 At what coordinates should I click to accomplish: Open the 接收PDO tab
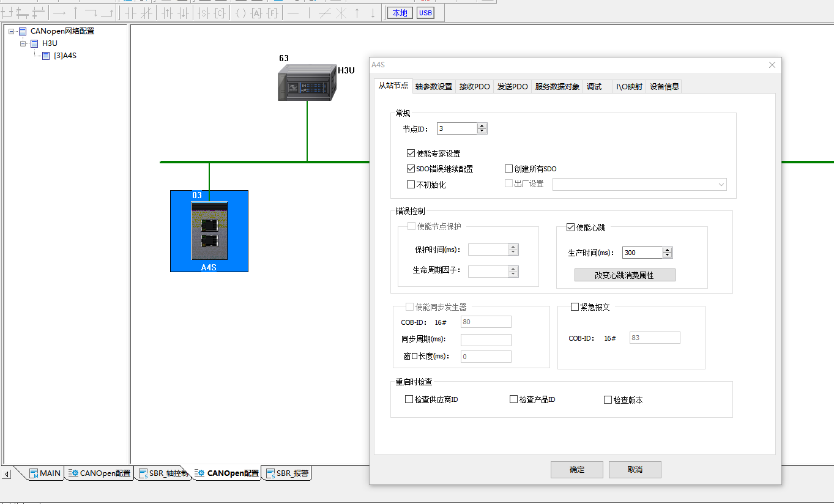pos(475,87)
